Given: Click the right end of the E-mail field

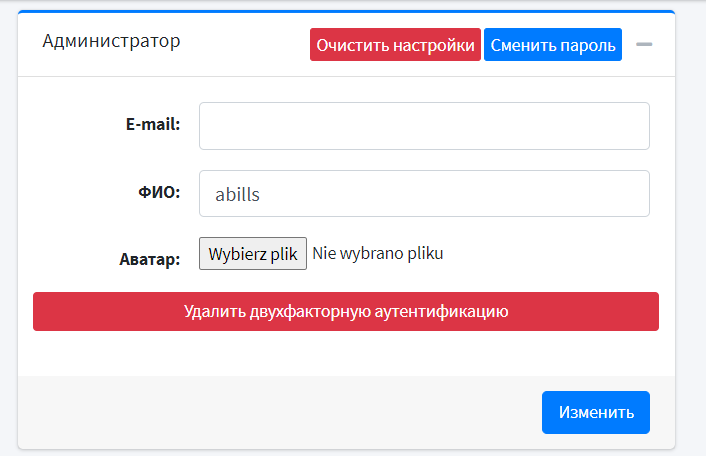Looking at the screenshot, I should tap(630, 126).
